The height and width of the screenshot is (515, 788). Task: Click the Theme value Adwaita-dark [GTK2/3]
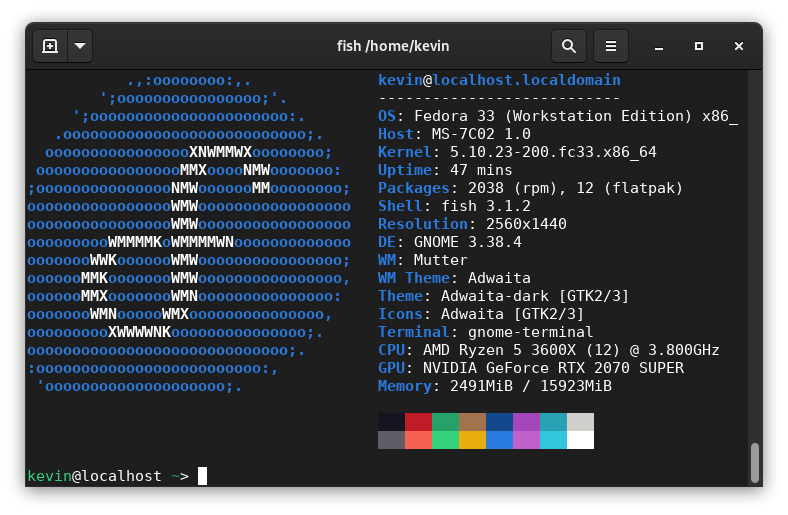click(x=535, y=296)
